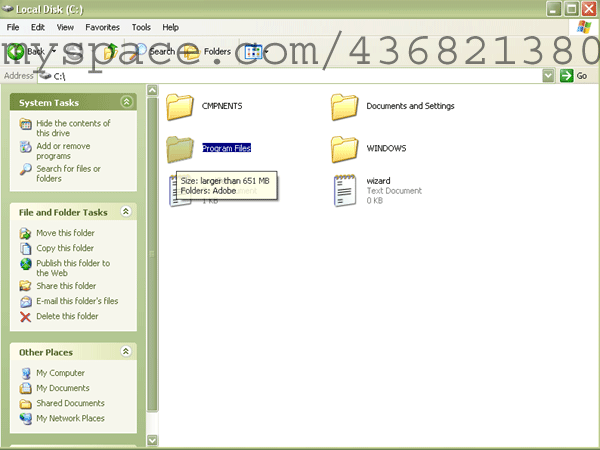
Task: Click the magnifier icon beside Search for files
Action: pos(26,169)
